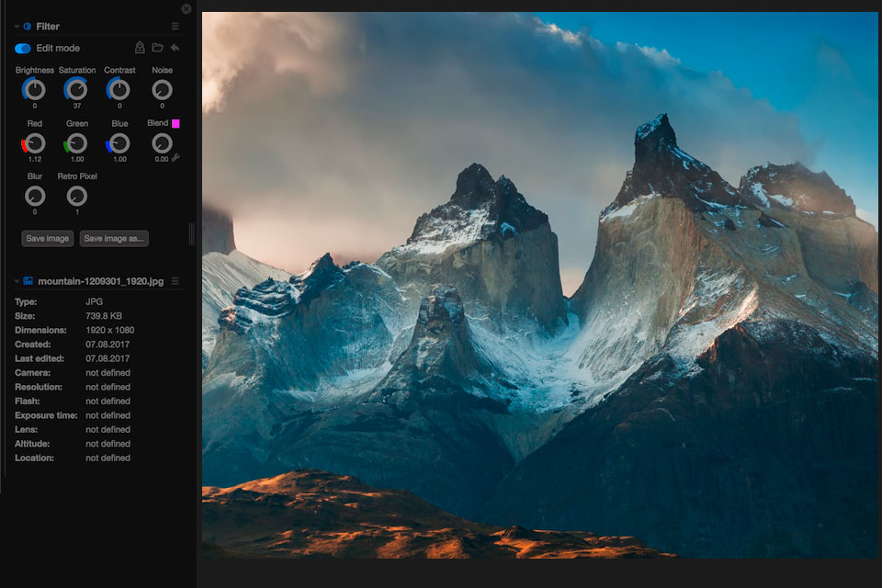Select the Saturation value 37
This screenshot has height=588, width=882.
pyautogui.click(x=77, y=106)
